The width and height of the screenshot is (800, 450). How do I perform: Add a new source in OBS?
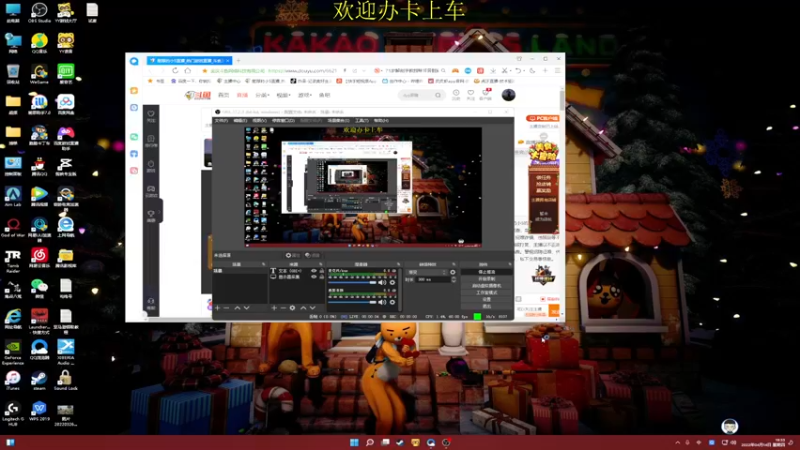click(274, 308)
